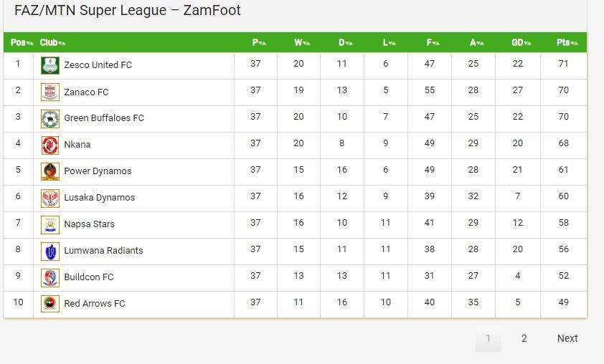Screen dimensions: 604x364
Task: Click the Power Dynamos team logo
Action: (50, 172)
